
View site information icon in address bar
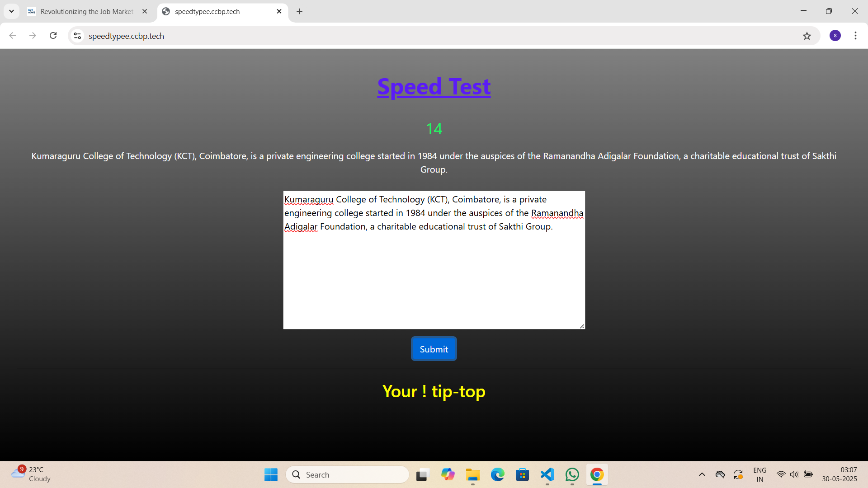[x=78, y=36]
